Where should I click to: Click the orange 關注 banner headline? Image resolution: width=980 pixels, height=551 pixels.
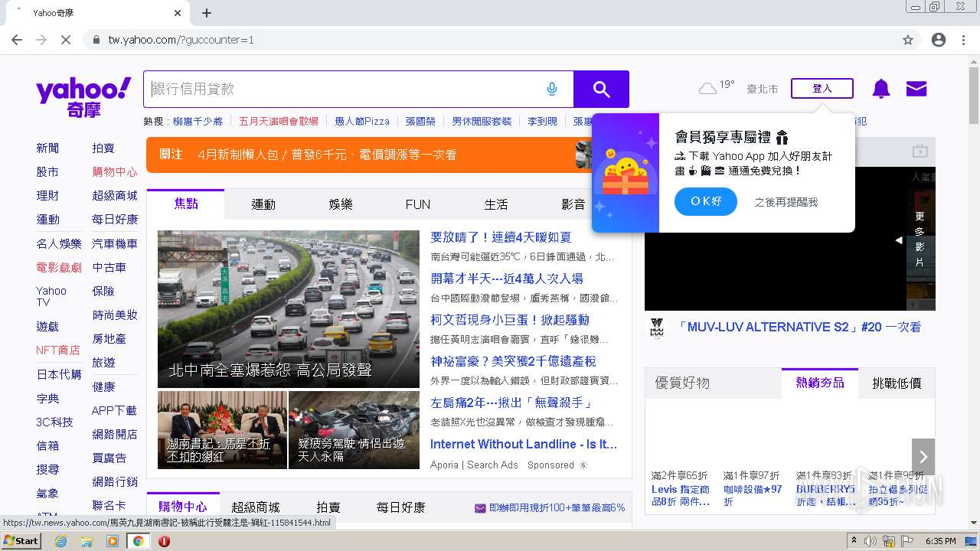tap(327, 155)
